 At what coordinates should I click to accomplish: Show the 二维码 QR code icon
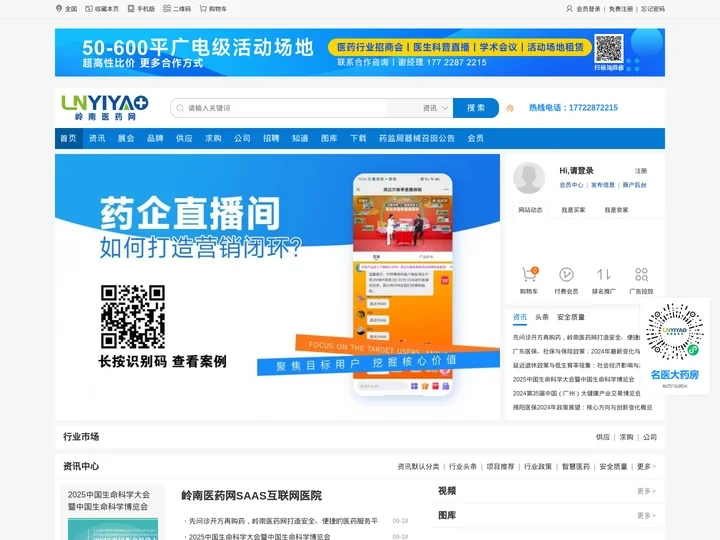[167, 8]
